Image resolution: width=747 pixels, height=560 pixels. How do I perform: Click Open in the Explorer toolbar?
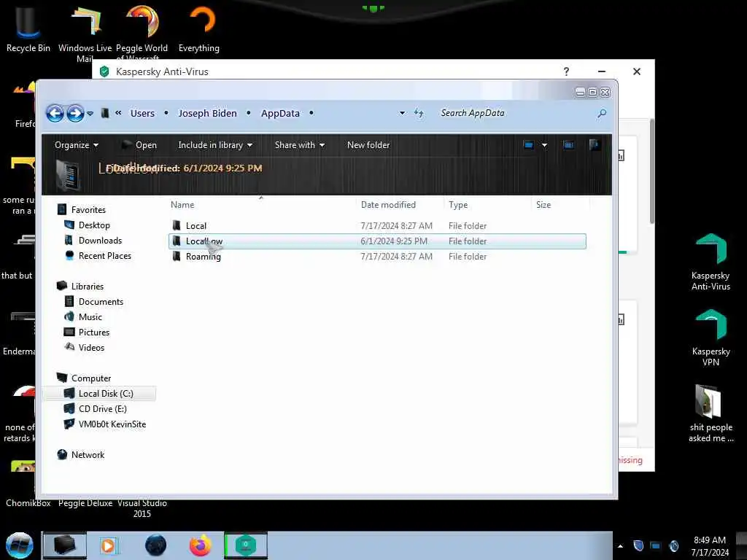pos(139,145)
